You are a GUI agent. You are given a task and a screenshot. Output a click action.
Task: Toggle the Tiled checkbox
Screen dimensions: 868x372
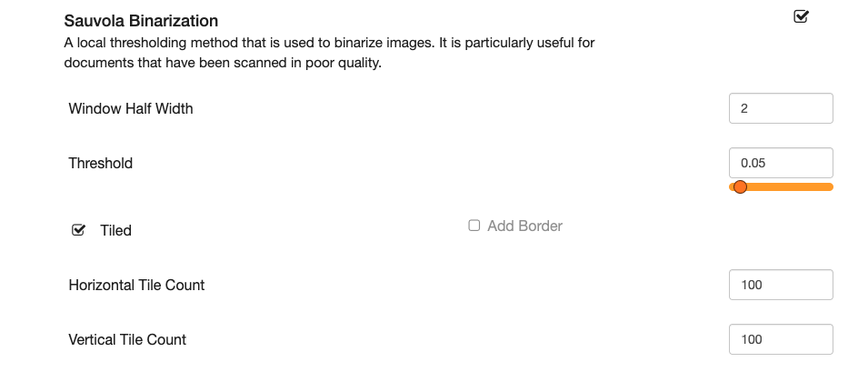click(78, 230)
